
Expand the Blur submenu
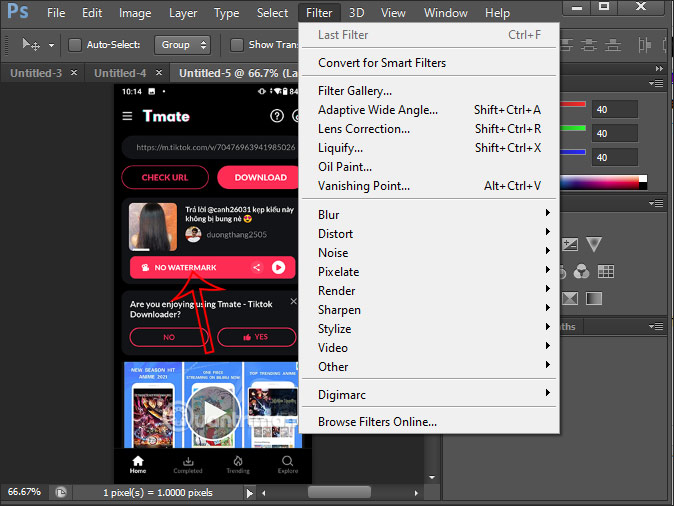click(x=429, y=215)
